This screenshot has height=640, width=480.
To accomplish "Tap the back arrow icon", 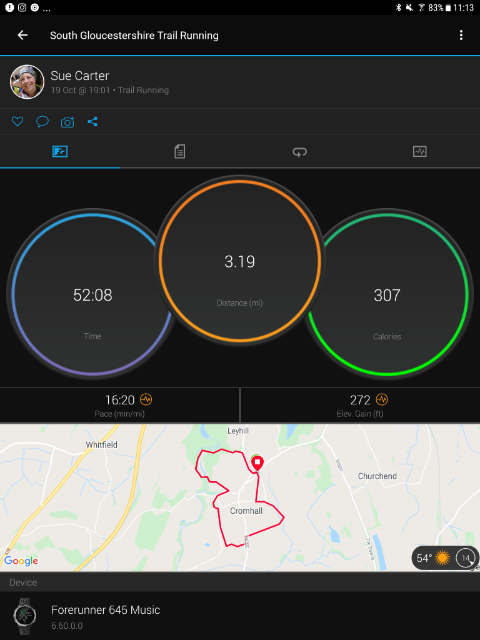I will tap(22, 35).
